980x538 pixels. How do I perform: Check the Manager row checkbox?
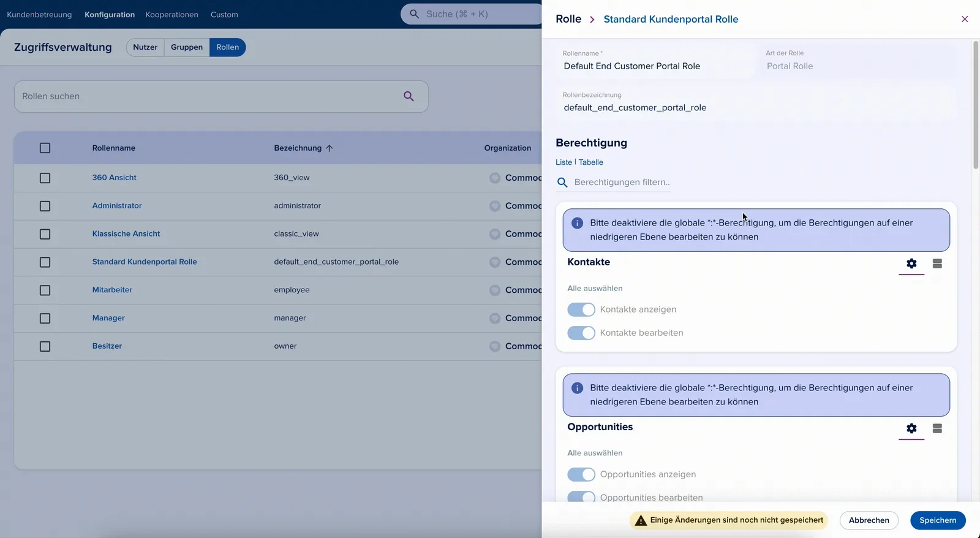[x=45, y=318]
